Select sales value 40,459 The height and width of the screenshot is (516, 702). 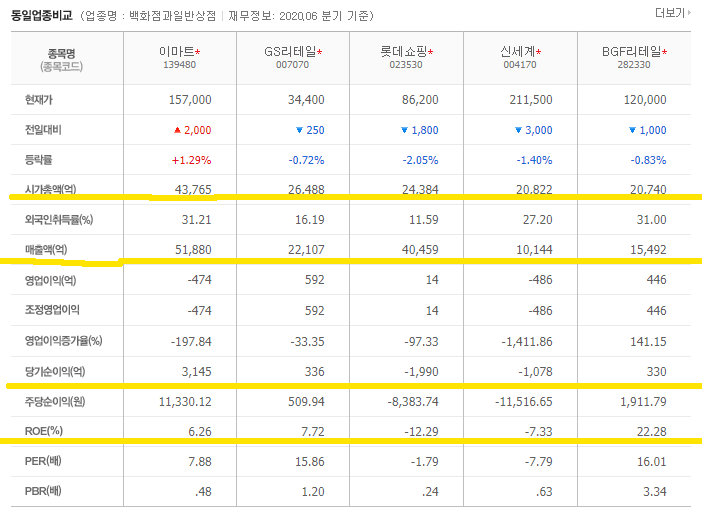point(420,250)
